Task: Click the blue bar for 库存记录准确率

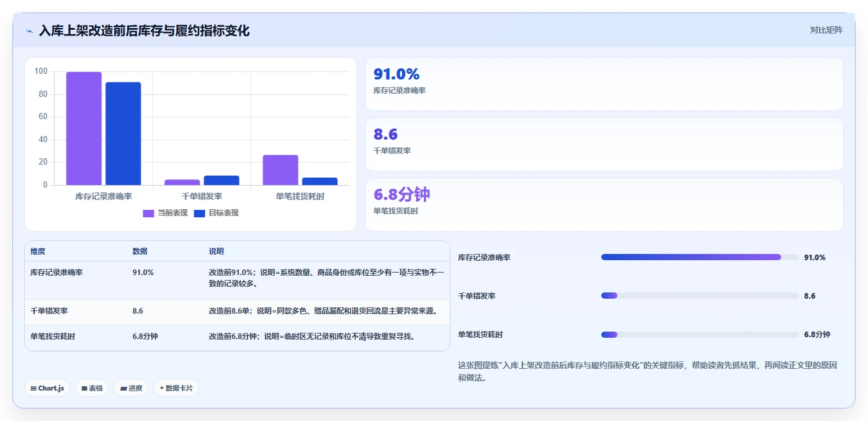Action: pos(123,134)
